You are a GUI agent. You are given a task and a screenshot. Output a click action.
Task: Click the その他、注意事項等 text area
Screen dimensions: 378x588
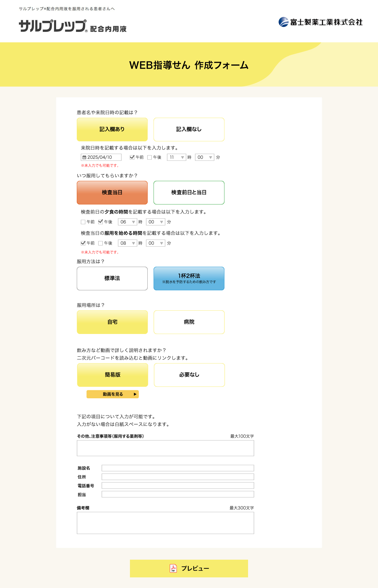point(165,448)
